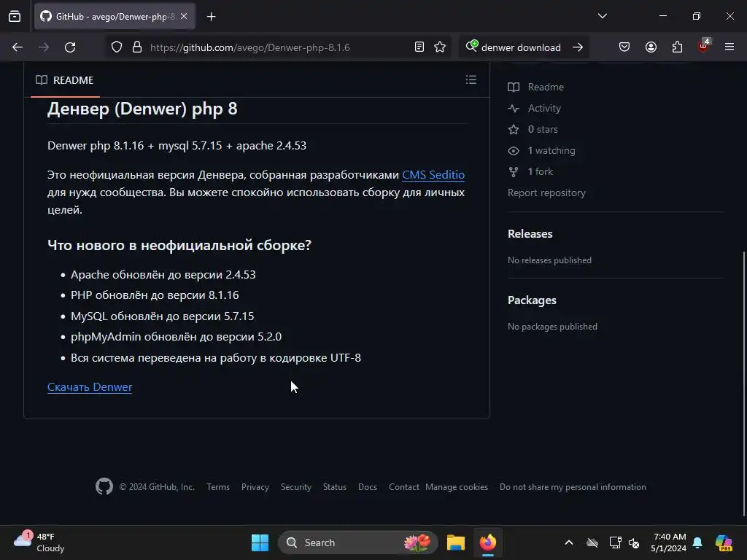Click the Скачать Denwer download link
Image resolution: width=747 pixels, height=560 pixels.
click(x=90, y=386)
